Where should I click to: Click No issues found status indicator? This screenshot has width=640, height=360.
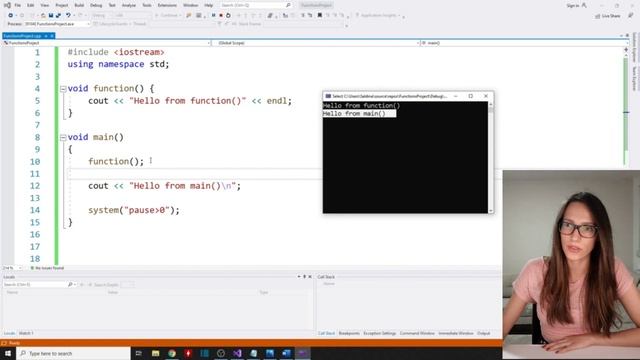pos(47,268)
